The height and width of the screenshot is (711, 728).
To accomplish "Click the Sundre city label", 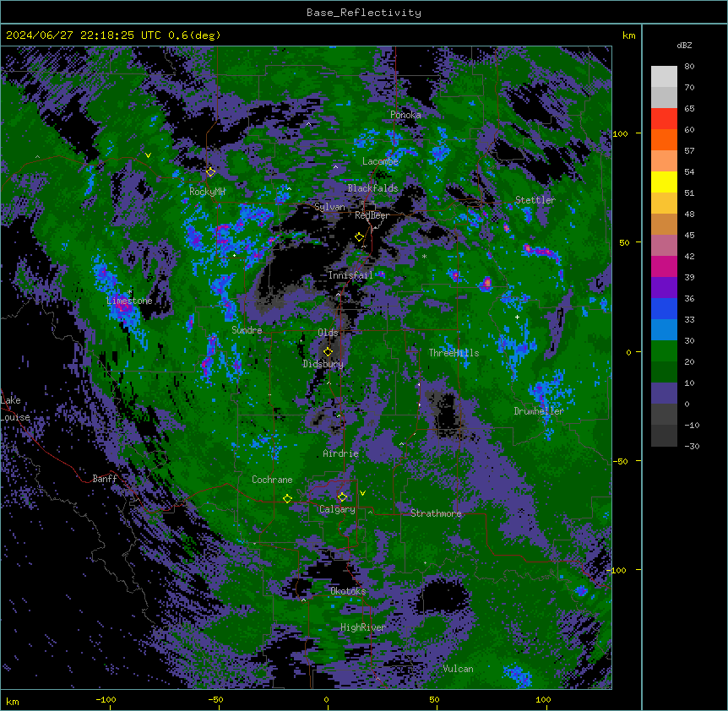I will coord(247,330).
